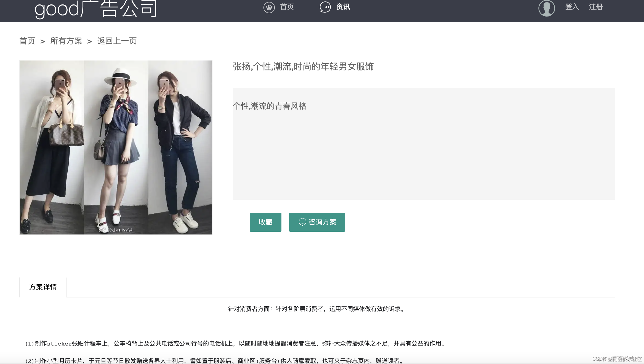Open the 资讯 navigation menu item
Image resolution: width=644 pixels, height=364 pixels.
pos(343,7)
